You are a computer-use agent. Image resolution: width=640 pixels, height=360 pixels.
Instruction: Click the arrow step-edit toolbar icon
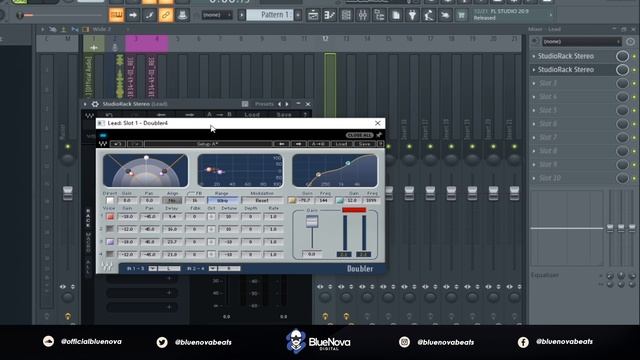tap(133, 15)
